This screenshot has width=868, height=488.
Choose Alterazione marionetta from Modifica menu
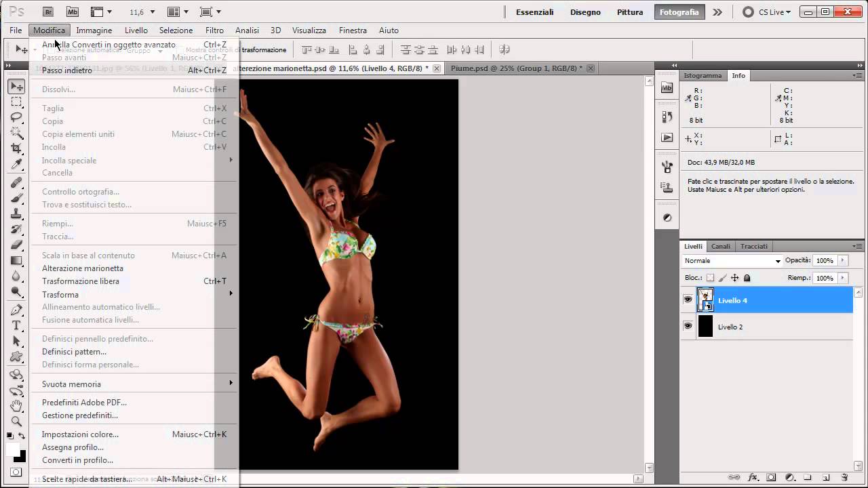[x=83, y=268]
